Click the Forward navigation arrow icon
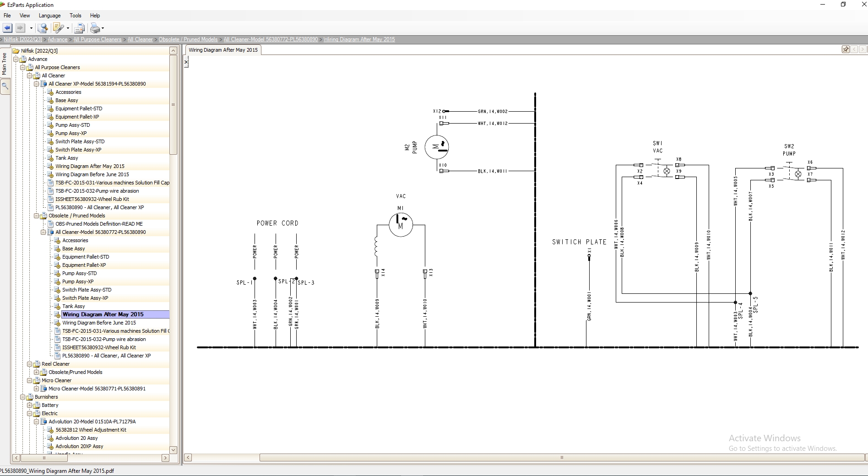 click(21, 28)
